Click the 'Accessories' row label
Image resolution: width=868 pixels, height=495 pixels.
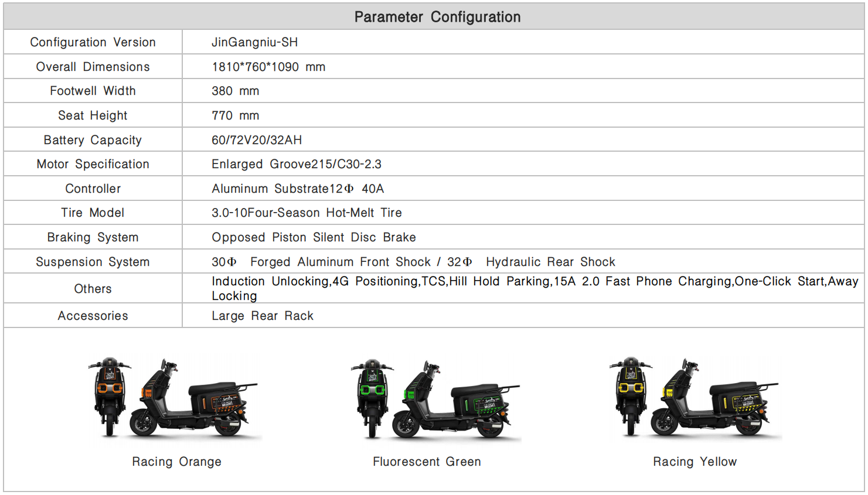(x=93, y=316)
